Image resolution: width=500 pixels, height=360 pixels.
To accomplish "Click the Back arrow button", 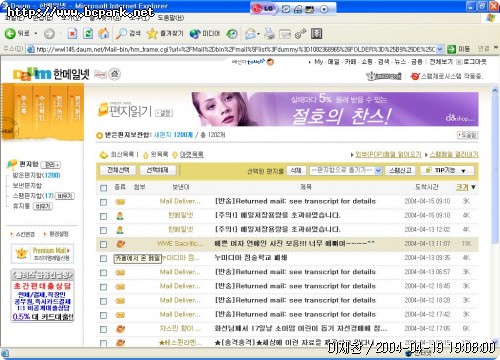I will [10, 33].
